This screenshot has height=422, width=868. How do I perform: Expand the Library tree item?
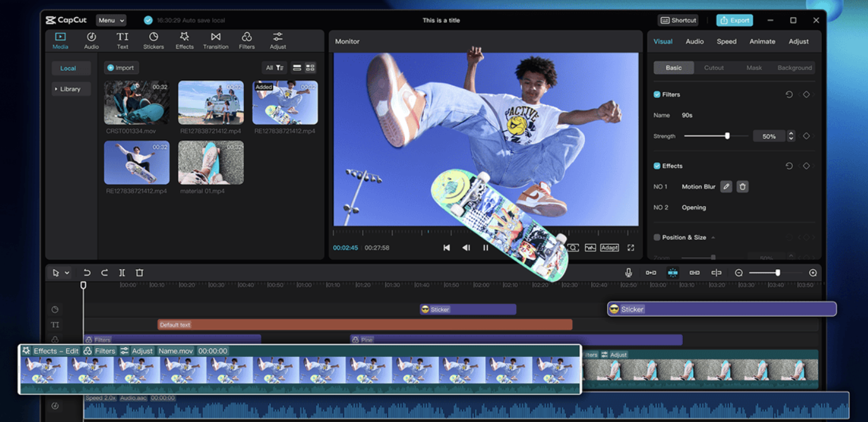68,89
